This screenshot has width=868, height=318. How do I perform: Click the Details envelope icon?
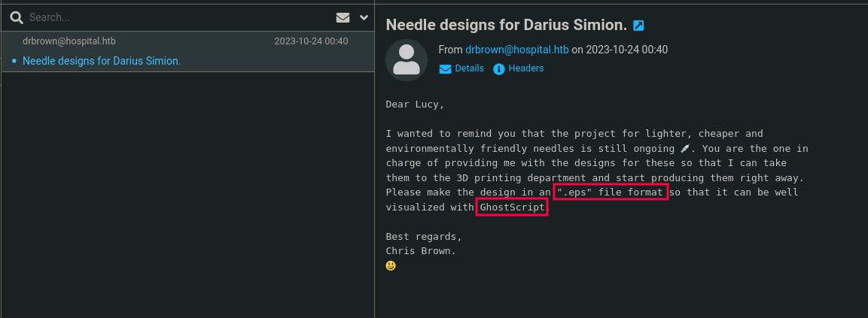pos(445,69)
